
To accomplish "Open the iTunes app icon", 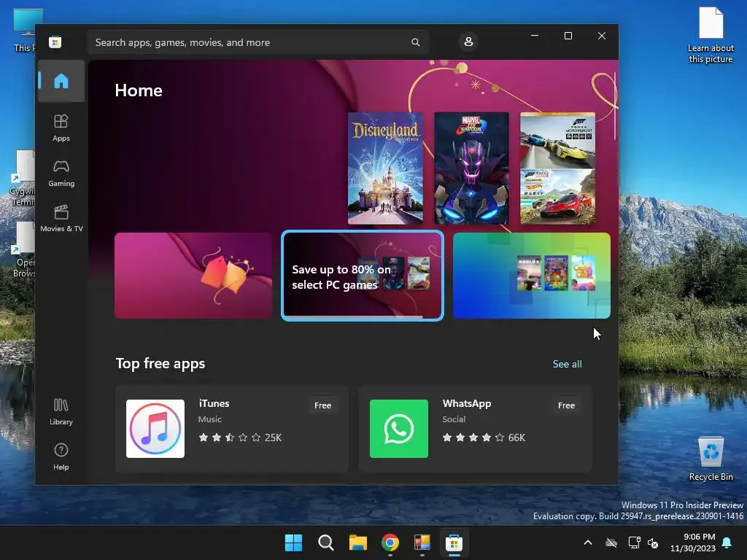I will pyautogui.click(x=155, y=429).
